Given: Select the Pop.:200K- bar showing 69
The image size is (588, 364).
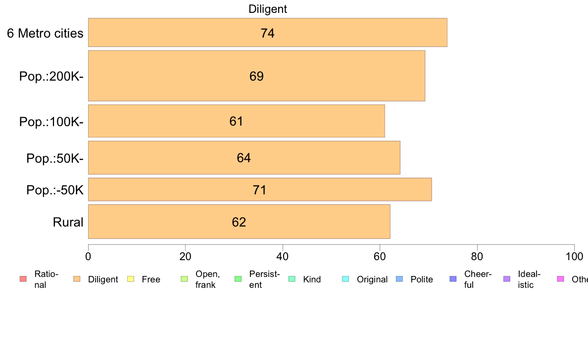Looking at the screenshot, I should pyautogui.click(x=256, y=76).
